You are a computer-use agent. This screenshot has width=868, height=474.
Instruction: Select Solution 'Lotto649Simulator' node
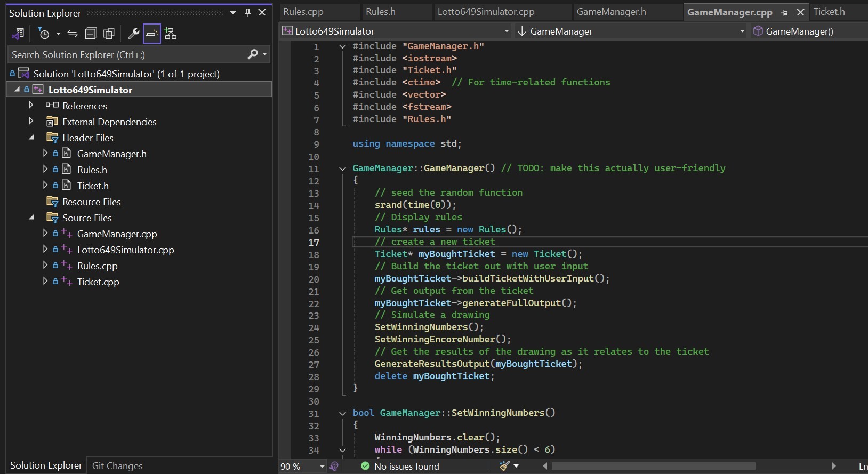[126, 74]
